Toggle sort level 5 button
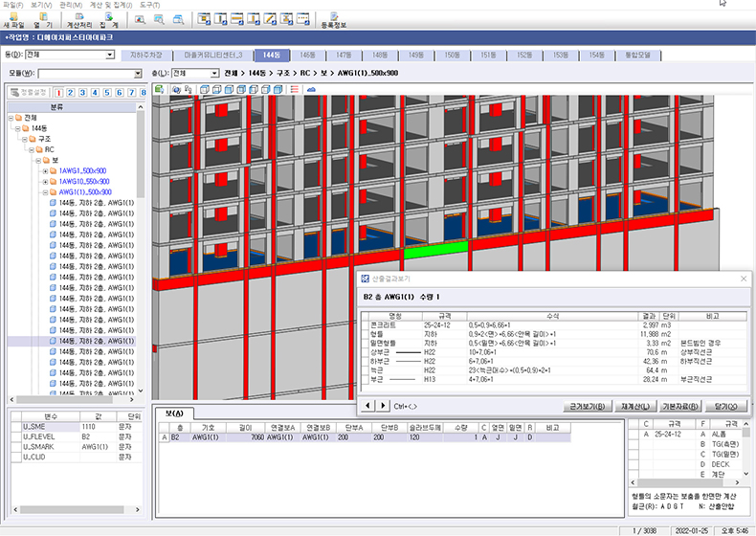Image resolution: width=756 pixels, height=536 pixels. pyautogui.click(x=107, y=92)
